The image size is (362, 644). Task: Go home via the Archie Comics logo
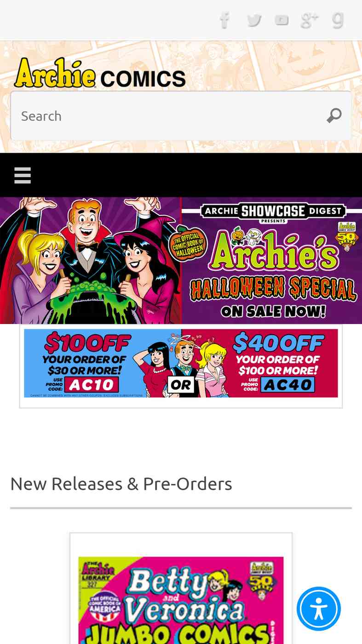100,73
